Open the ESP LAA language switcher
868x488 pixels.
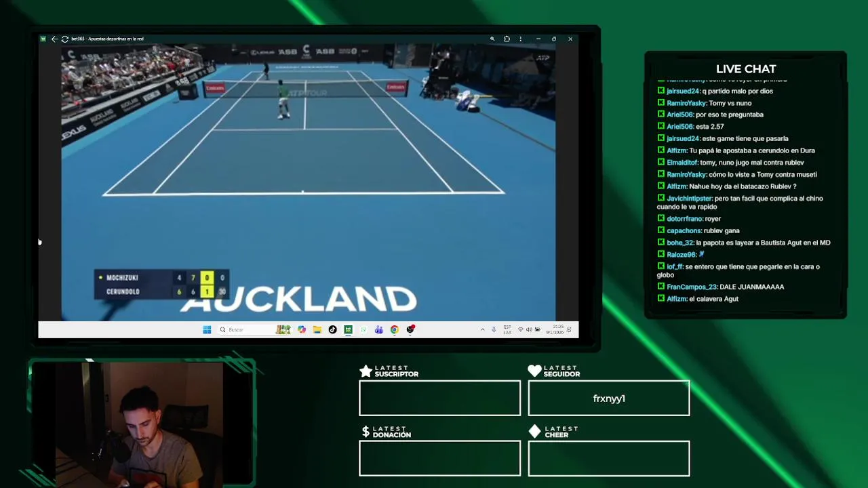[x=507, y=329]
